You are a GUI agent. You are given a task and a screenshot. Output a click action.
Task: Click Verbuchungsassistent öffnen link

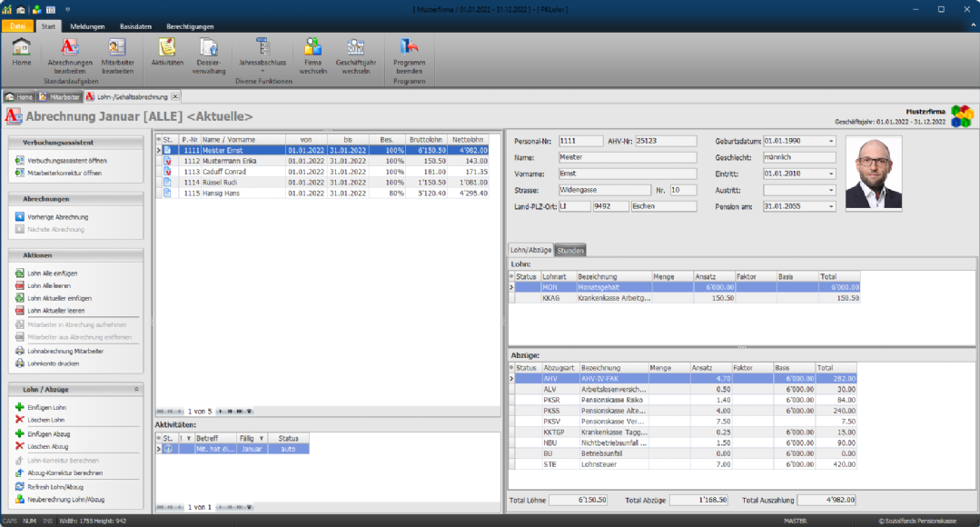click(x=64, y=160)
